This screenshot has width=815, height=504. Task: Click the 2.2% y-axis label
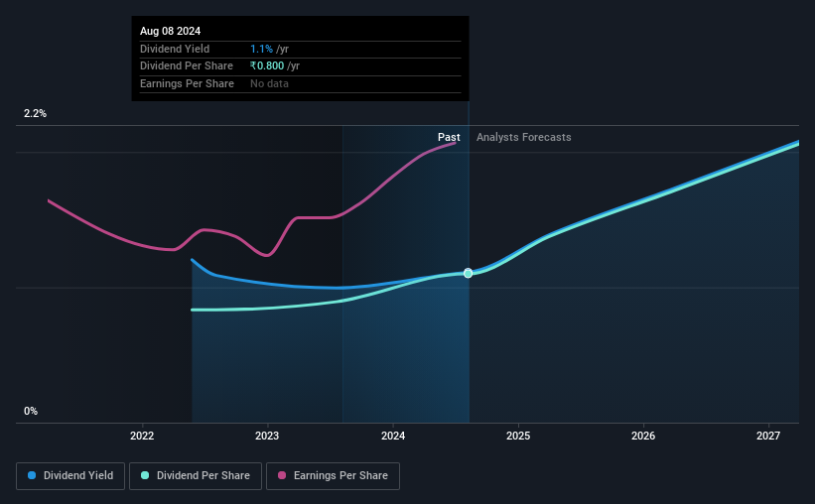(35, 113)
